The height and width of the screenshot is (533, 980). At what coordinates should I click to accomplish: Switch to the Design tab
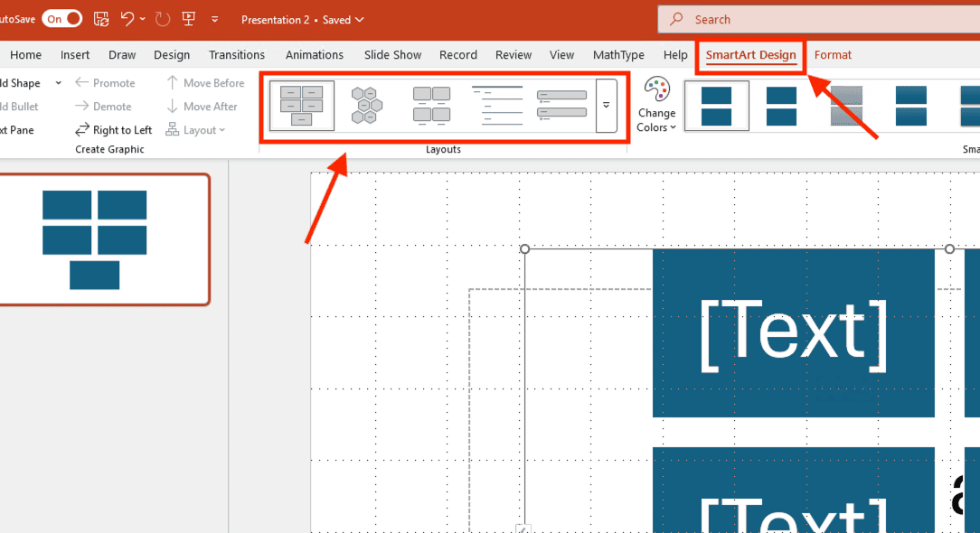(172, 55)
